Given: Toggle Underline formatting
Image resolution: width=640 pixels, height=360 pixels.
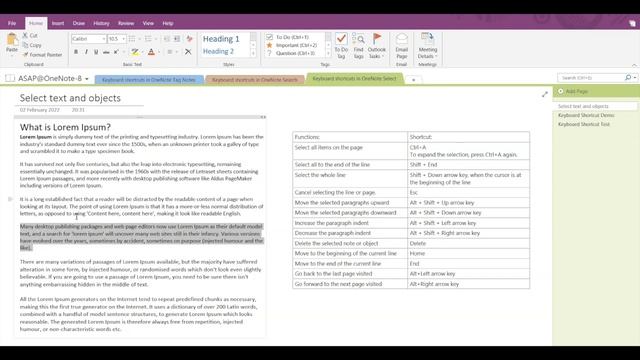Looking at the screenshot, I should click(96, 52).
